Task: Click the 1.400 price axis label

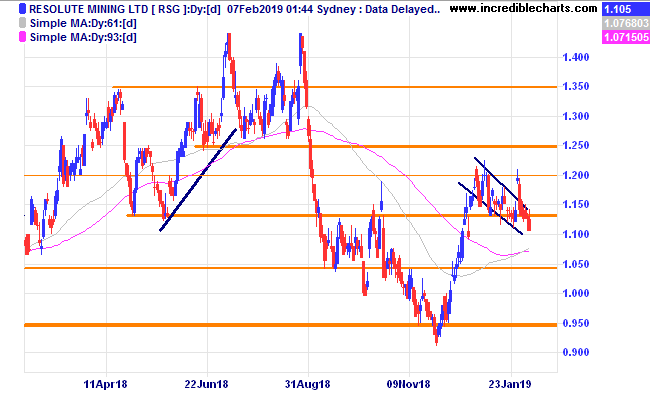Action: 575,57
